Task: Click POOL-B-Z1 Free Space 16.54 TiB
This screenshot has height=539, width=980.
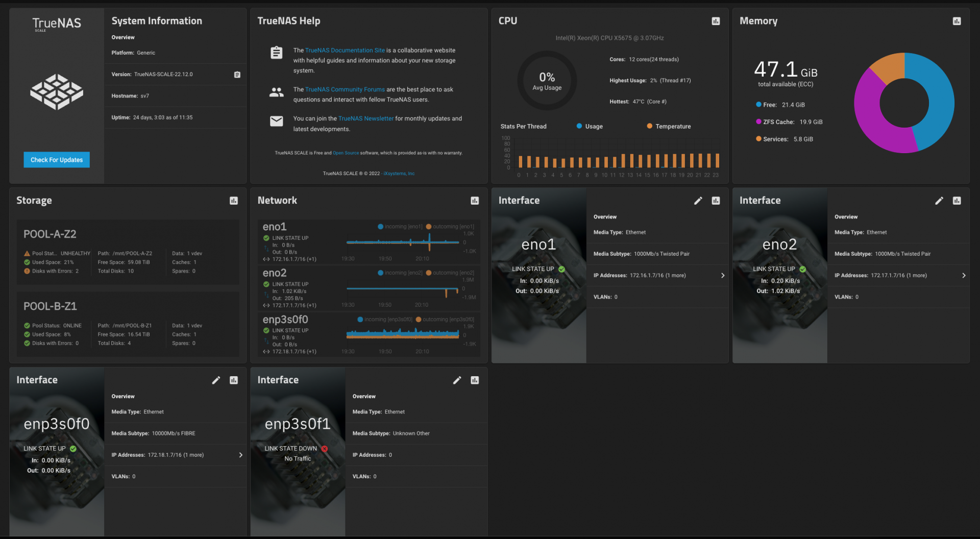Action: pyautogui.click(x=124, y=334)
